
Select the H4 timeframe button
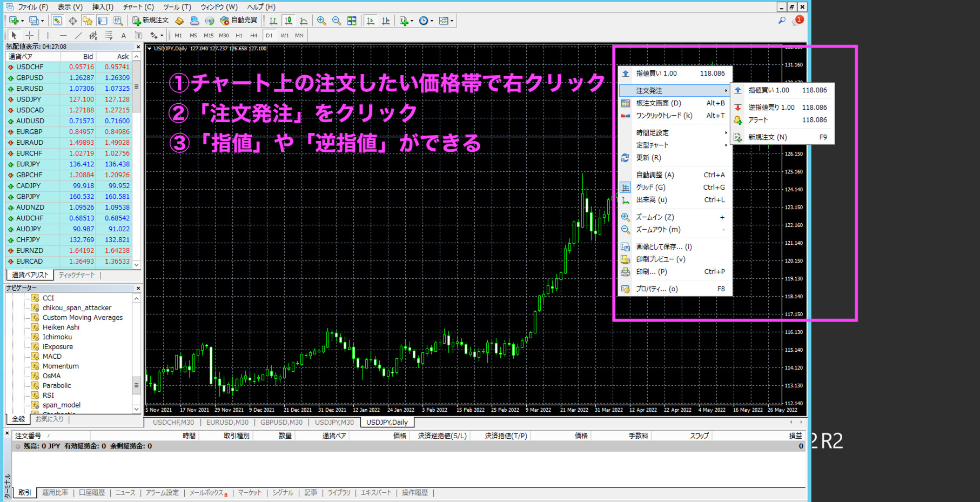253,35
